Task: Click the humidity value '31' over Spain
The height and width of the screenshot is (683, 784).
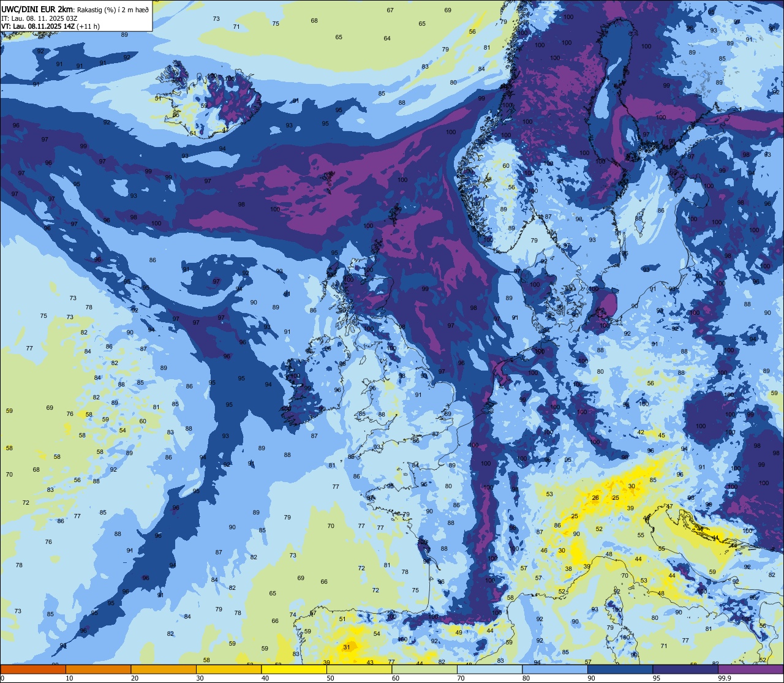Action: [x=347, y=647]
